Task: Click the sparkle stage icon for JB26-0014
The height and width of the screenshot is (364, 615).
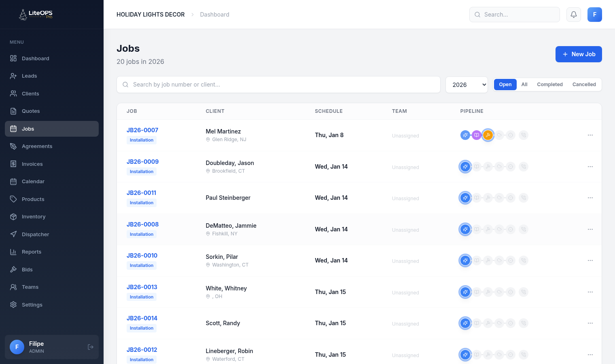Action: (465, 323)
